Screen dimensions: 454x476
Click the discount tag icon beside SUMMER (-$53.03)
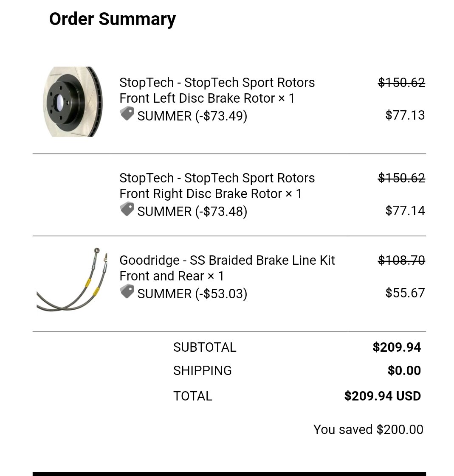pyautogui.click(x=127, y=291)
